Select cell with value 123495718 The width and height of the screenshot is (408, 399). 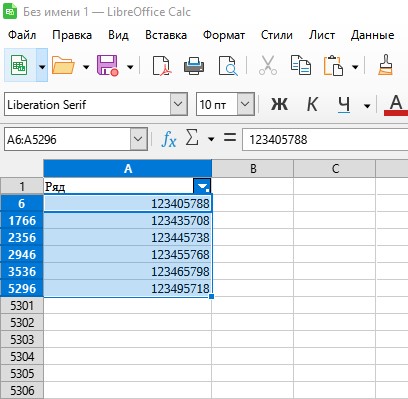point(128,288)
